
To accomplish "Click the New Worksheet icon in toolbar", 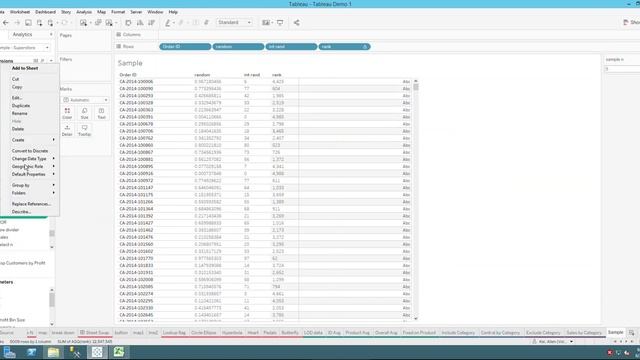I will pos(84,23).
